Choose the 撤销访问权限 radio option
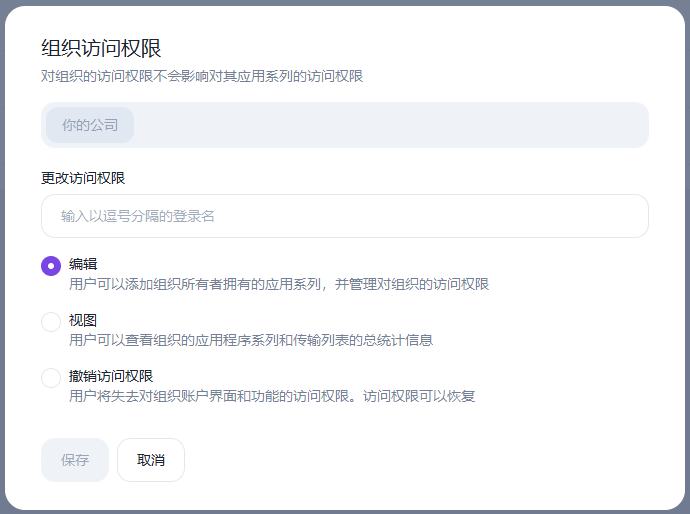The image size is (690, 514). (51, 378)
